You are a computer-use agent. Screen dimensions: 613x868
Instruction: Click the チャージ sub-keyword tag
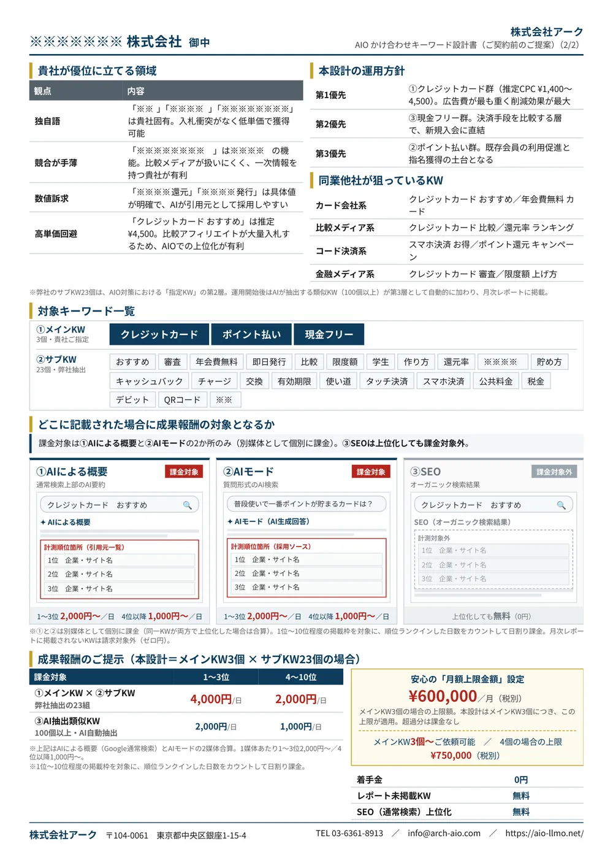(215, 382)
